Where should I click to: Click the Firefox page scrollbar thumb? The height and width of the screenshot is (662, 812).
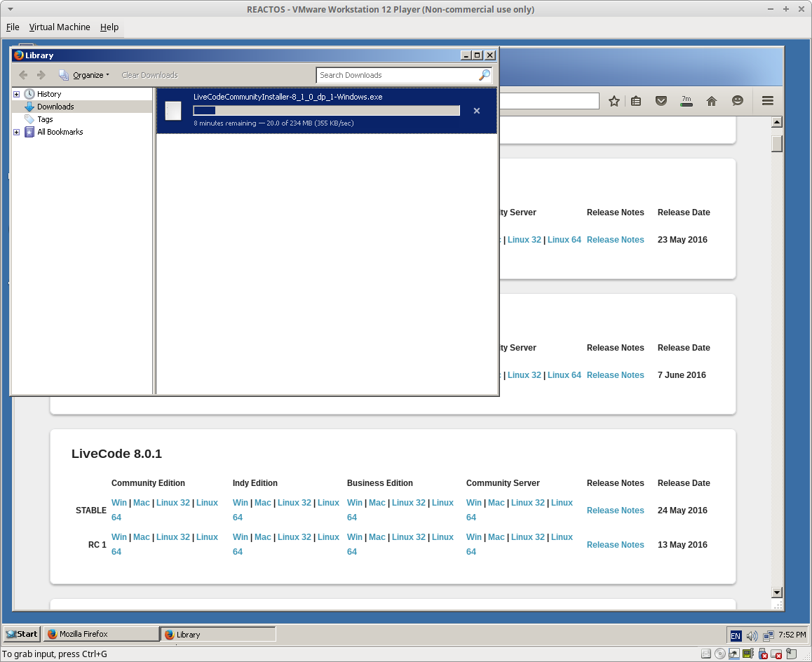[x=776, y=144]
